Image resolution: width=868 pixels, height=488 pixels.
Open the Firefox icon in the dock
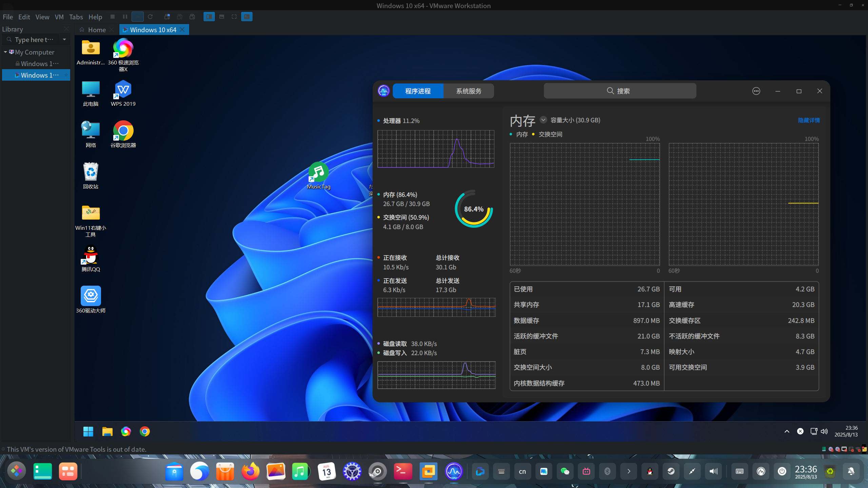coord(250,471)
